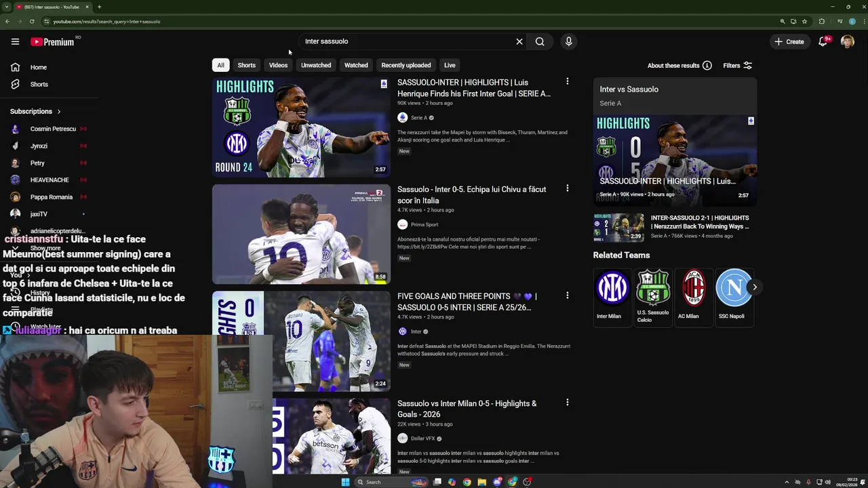This screenshot has width=868, height=488.
Task: Show hidden system tray icons
Action: (787, 482)
